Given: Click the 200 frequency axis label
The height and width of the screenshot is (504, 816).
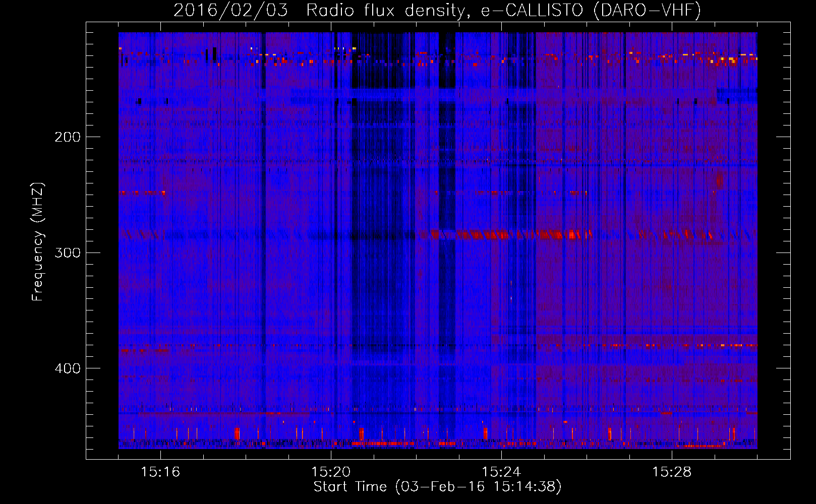Looking at the screenshot, I should 67,137.
